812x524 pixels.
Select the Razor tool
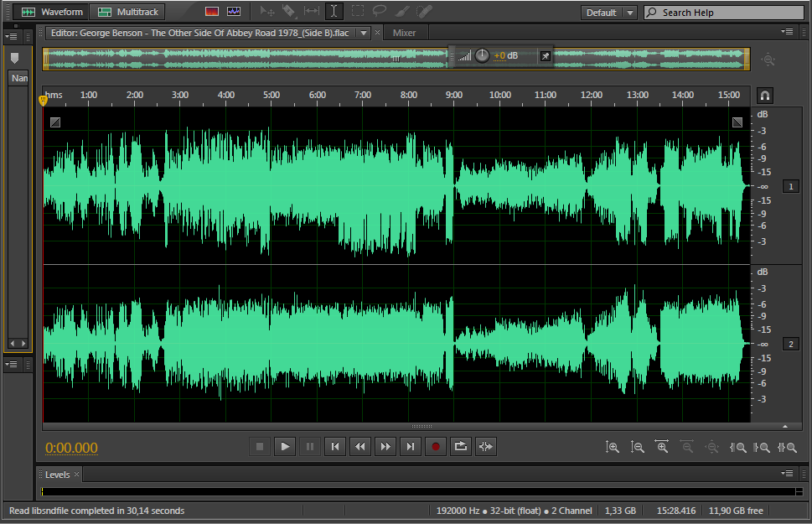point(289,12)
